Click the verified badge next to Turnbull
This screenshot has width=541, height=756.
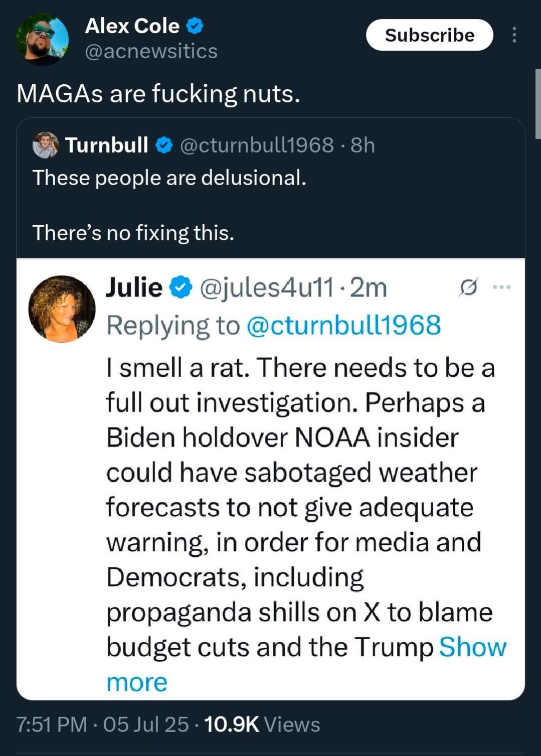tap(163, 145)
